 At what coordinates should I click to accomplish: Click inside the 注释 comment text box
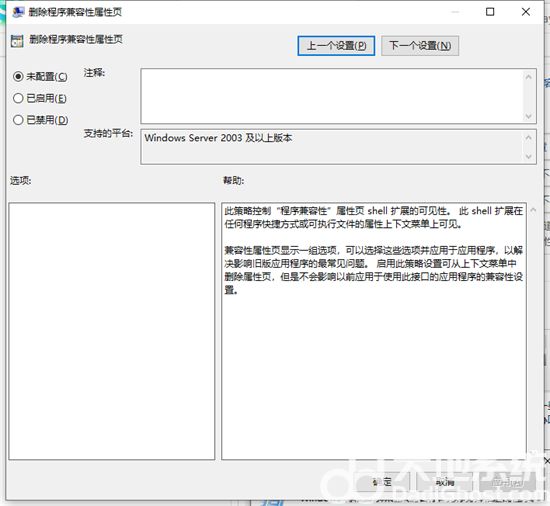332,96
